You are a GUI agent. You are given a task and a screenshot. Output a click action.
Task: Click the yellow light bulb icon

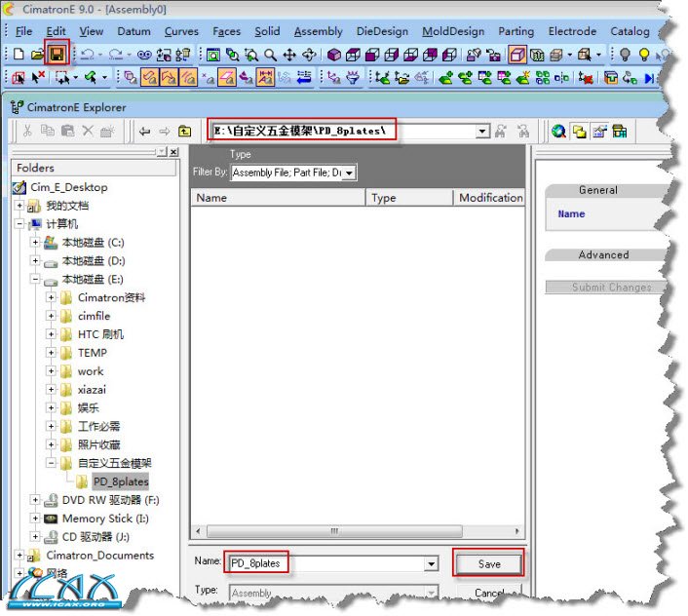(644, 55)
